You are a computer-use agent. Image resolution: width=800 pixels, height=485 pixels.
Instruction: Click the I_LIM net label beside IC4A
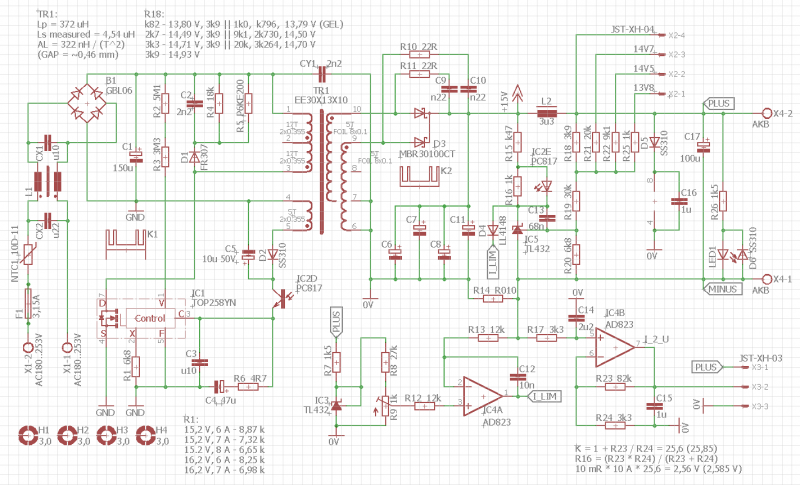(545, 397)
